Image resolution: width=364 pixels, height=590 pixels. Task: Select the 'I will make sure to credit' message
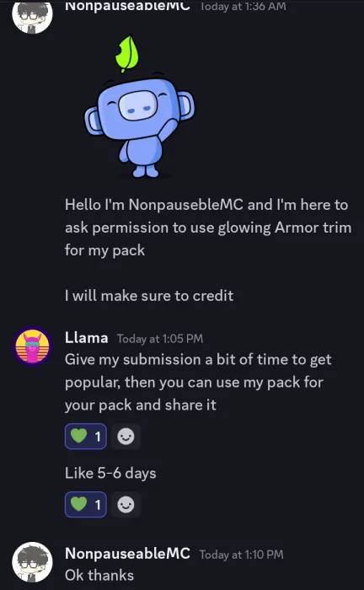[x=149, y=296]
